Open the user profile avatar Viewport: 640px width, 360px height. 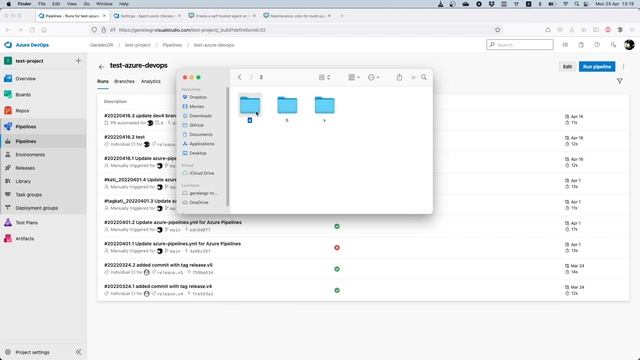(629, 44)
